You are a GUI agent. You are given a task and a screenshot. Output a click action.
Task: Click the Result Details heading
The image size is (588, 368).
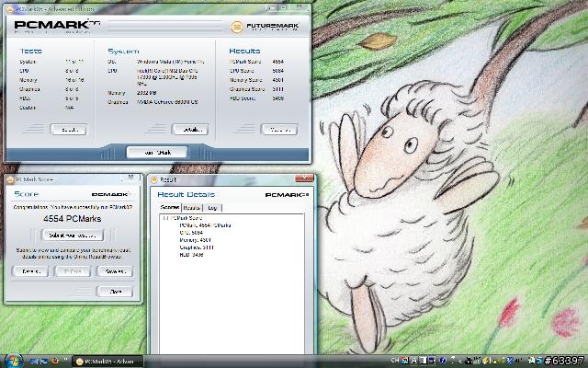[x=186, y=194]
